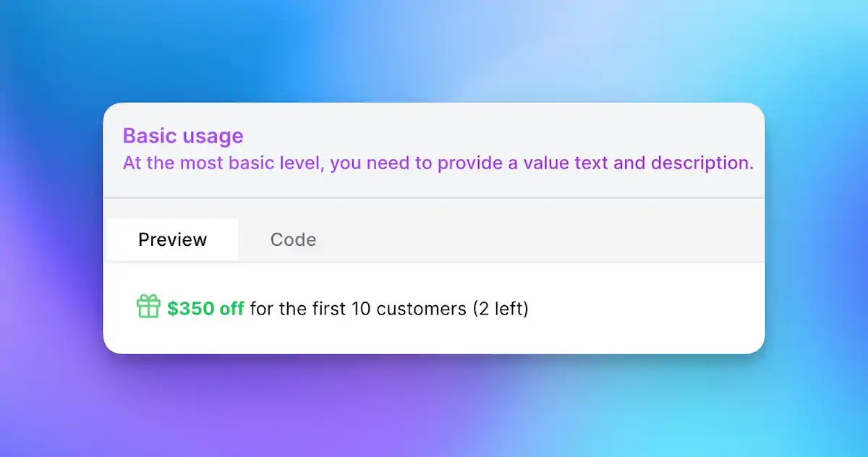This screenshot has height=457, width=868.
Task: Tap the present icon preceding the discount text
Action: tap(148, 307)
